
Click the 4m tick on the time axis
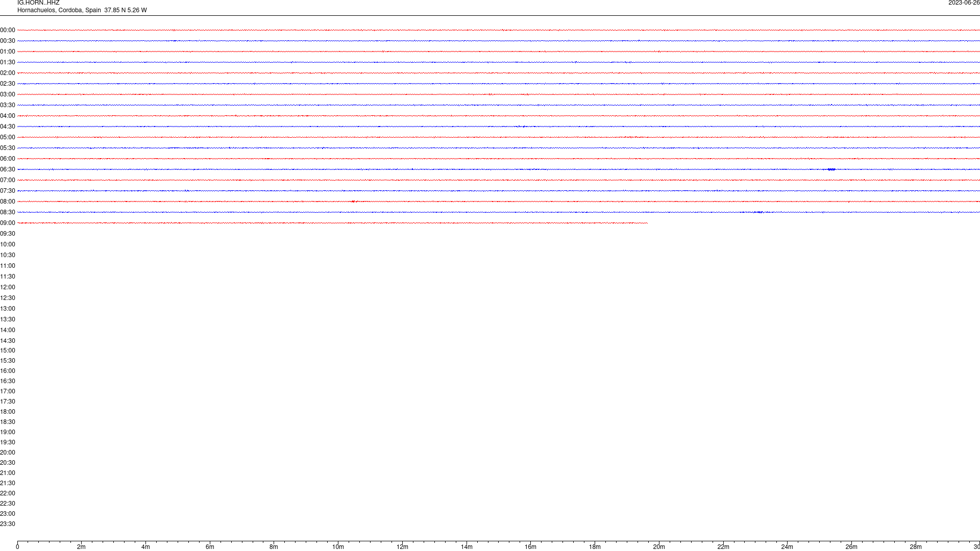click(x=145, y=547)
